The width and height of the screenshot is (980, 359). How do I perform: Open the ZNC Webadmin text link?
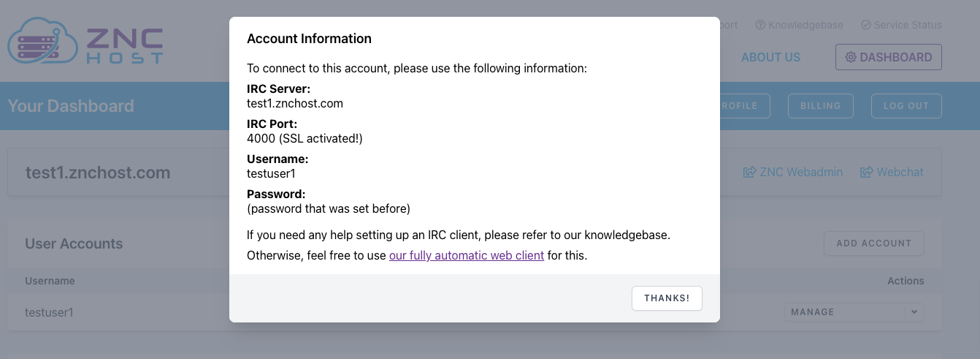coord(801,173)
